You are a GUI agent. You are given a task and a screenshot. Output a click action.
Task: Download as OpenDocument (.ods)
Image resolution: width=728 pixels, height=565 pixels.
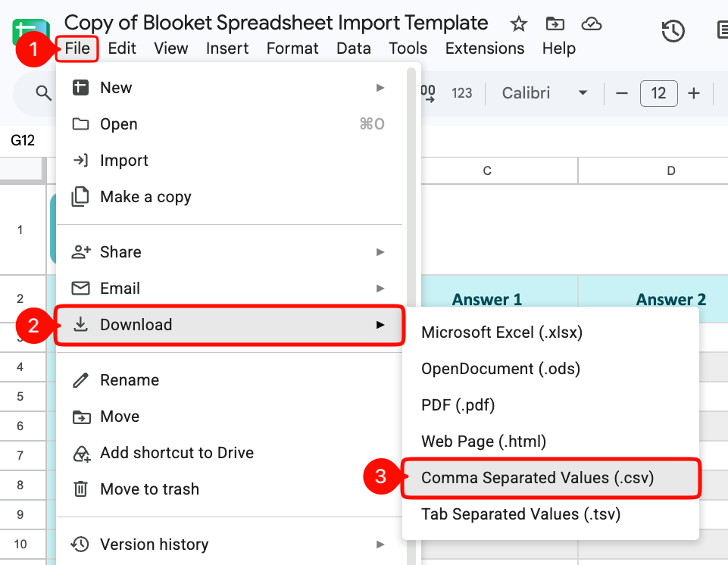pyautogui.click(x=550, y=369)
